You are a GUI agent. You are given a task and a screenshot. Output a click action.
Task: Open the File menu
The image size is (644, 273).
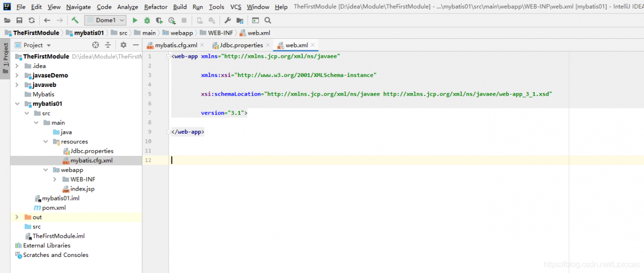coord(21,7)
